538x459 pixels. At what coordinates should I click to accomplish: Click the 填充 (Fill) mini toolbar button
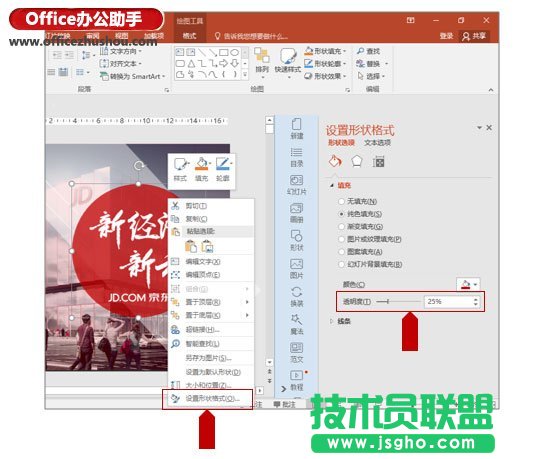click(202, 170)
